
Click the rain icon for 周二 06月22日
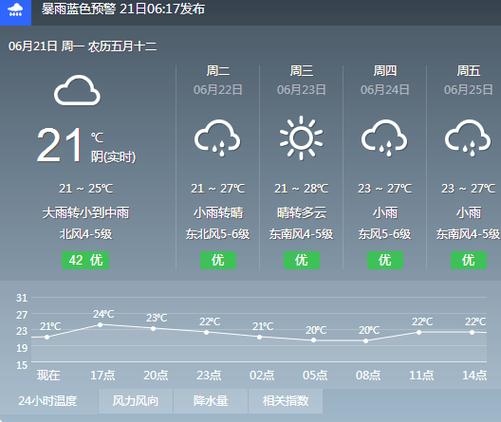click(217, 138)
